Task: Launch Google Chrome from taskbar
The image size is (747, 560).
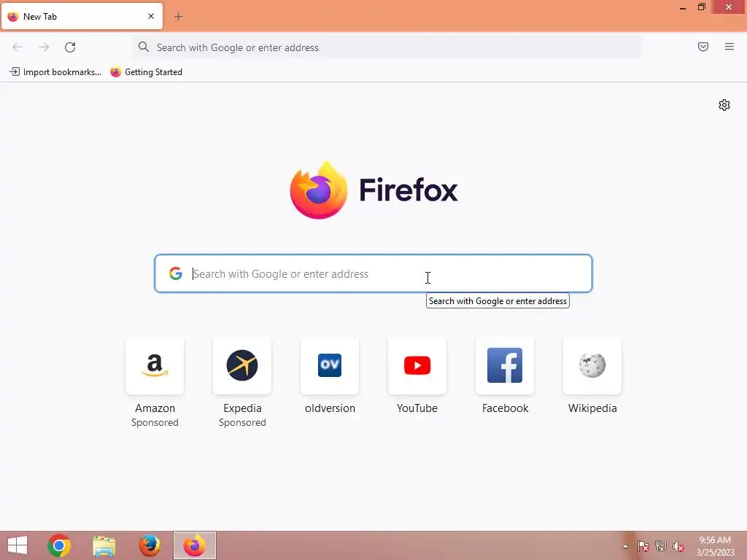Action: [59, 545]
